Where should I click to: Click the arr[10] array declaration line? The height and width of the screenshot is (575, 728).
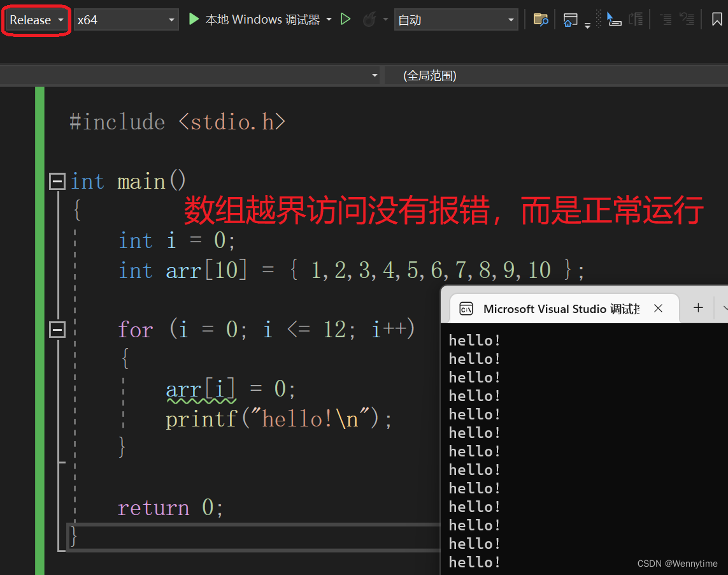351,270
